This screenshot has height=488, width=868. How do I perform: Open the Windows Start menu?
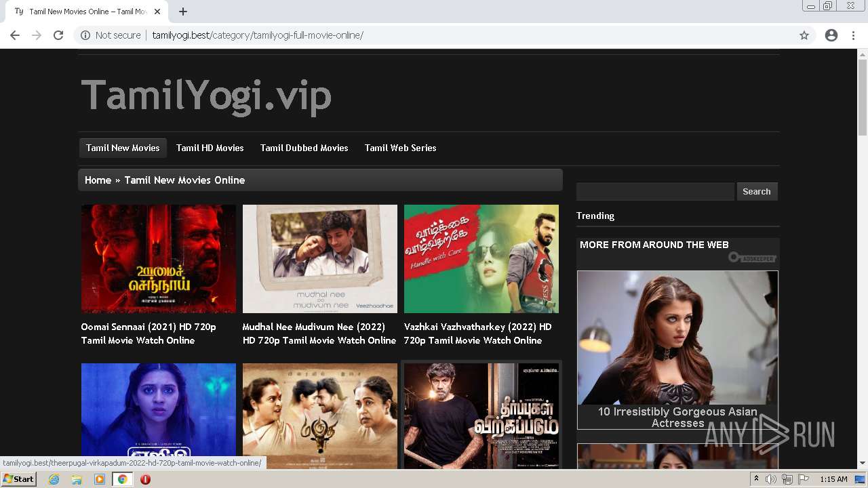pyautogui.click(x=18, y=479)
